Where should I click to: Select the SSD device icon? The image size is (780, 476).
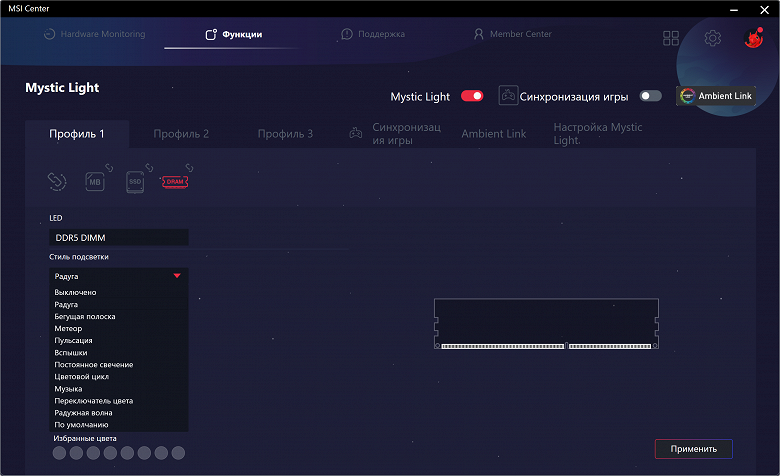(135, 182)
